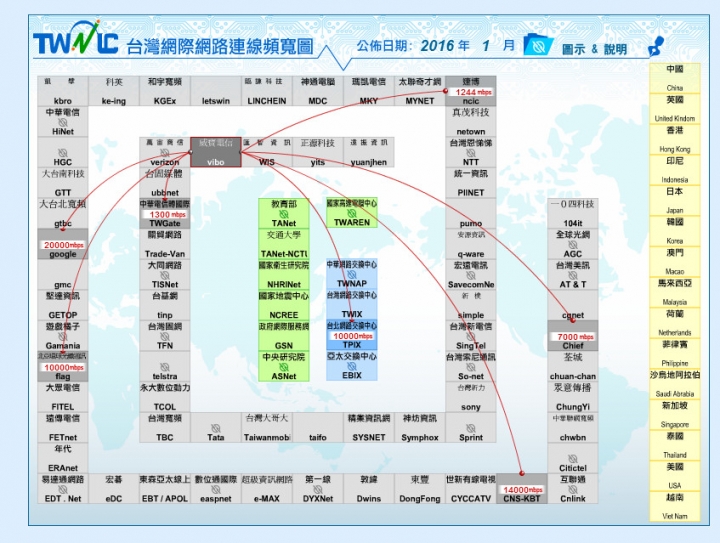Click the link icon in the HiNet cell
This screenshot has width=720, height=543.
click(x=63, y=122)
